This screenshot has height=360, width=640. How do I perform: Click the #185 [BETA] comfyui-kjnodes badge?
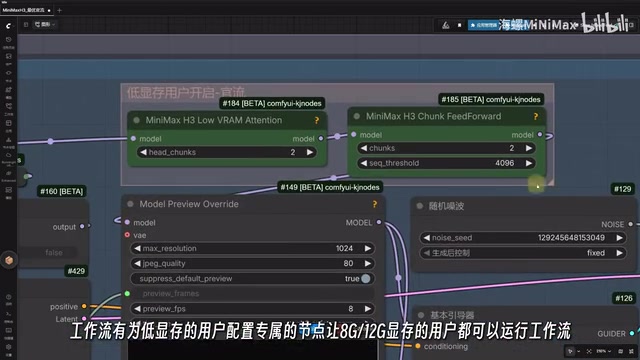tap(491, 100)
